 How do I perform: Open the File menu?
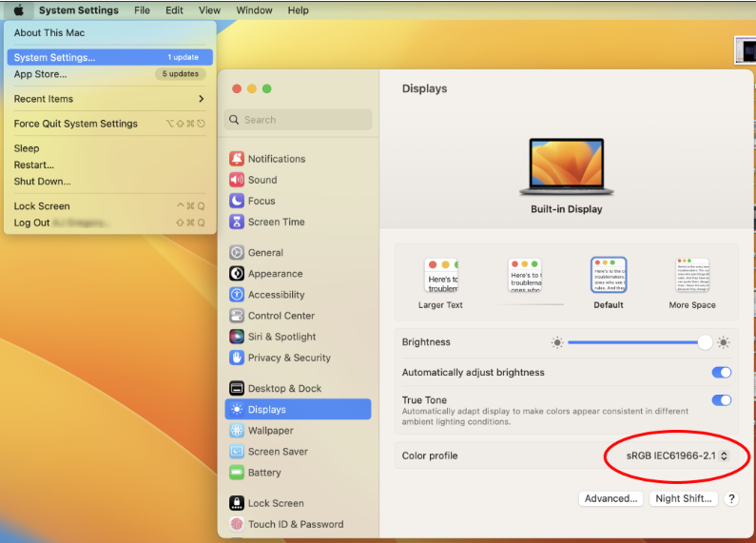[142, 10]
